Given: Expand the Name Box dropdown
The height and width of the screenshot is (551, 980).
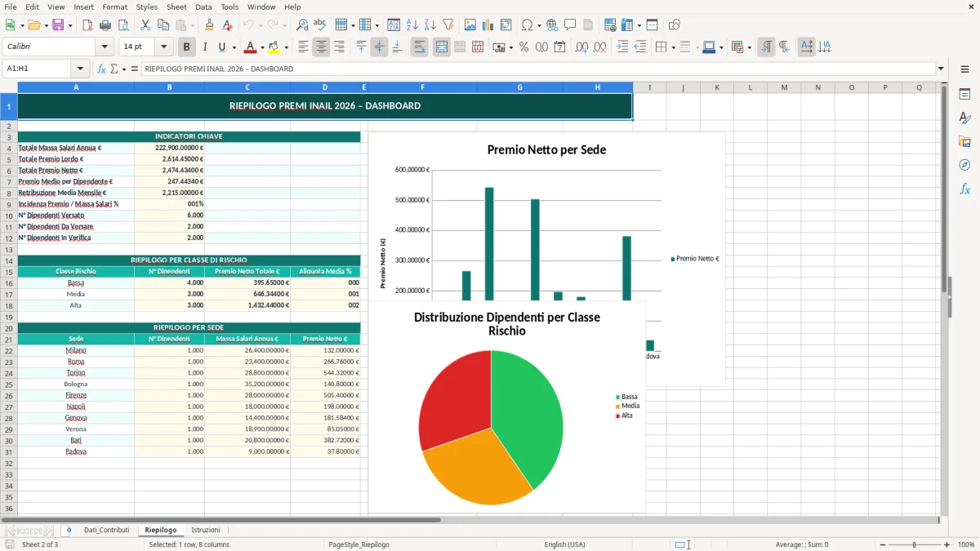Looking at the screenshot, I should click(80, 69).
